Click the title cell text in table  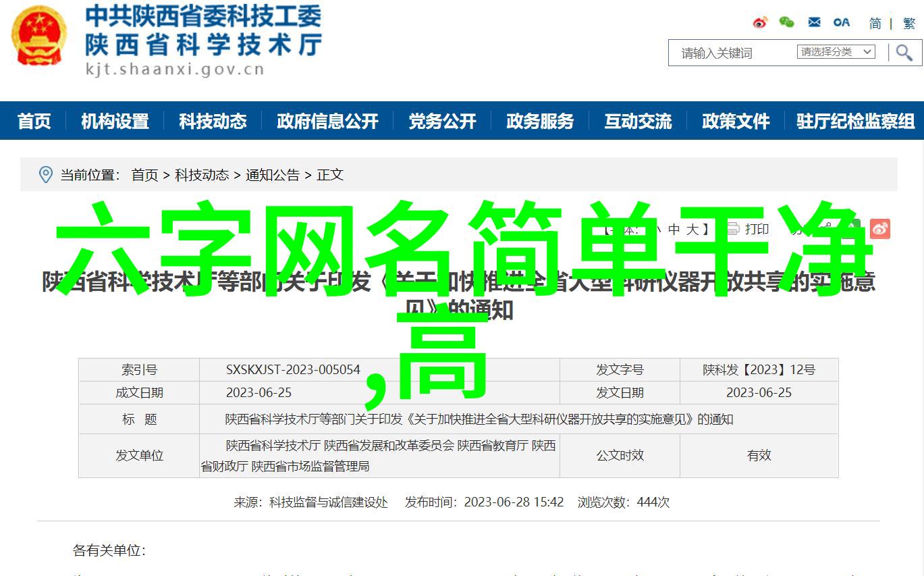click(x=479, y=419)
